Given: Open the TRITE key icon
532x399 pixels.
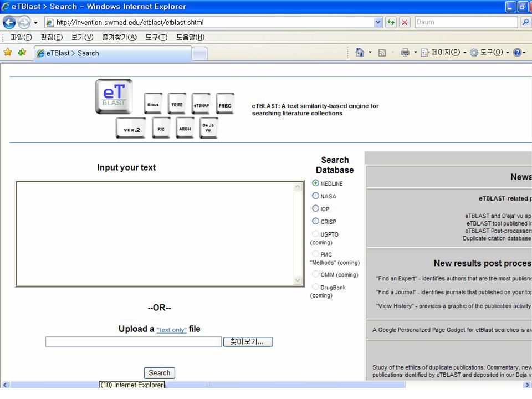Looking at the screenshot, I should 177,104.
